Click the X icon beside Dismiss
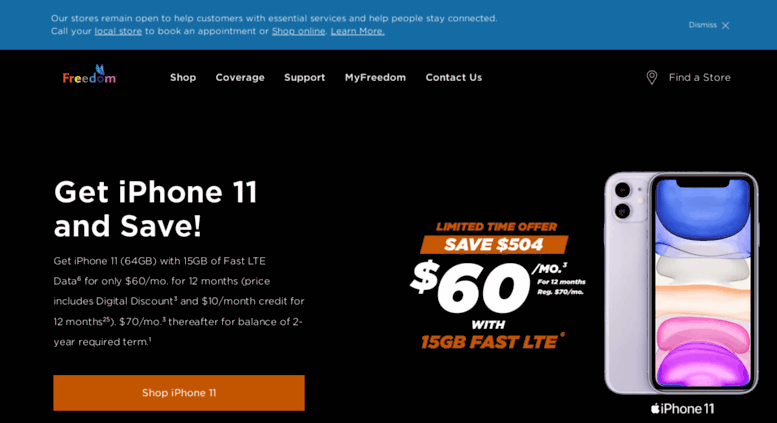This screenshot has height=423, width=777. coord(725,25)
